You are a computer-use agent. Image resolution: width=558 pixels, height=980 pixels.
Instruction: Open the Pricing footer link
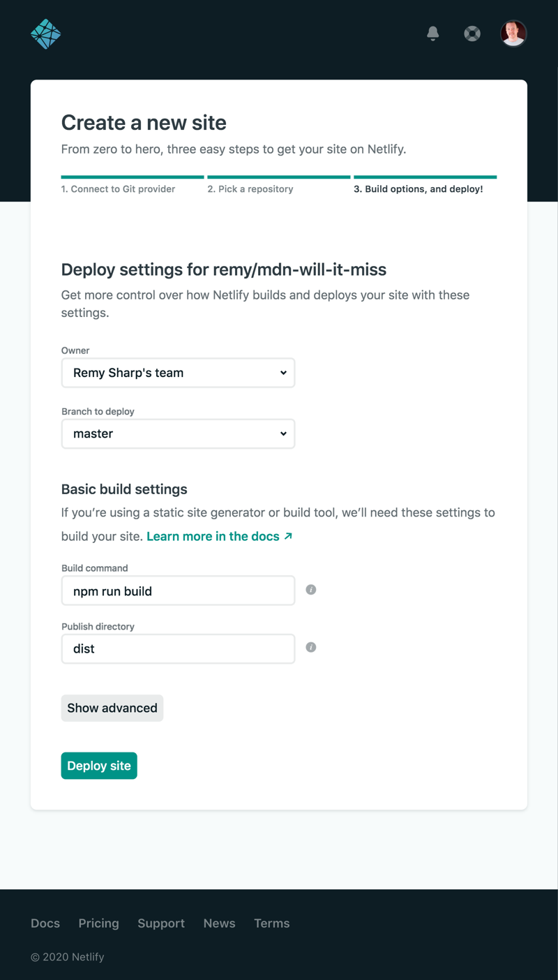[98, 923]
